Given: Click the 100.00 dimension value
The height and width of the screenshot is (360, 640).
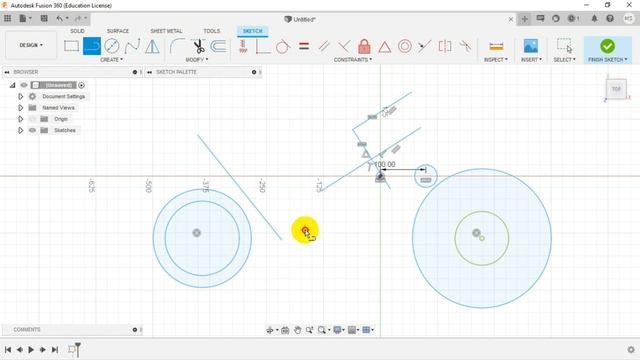Looking at the screenshot, I should click(385, 164).
